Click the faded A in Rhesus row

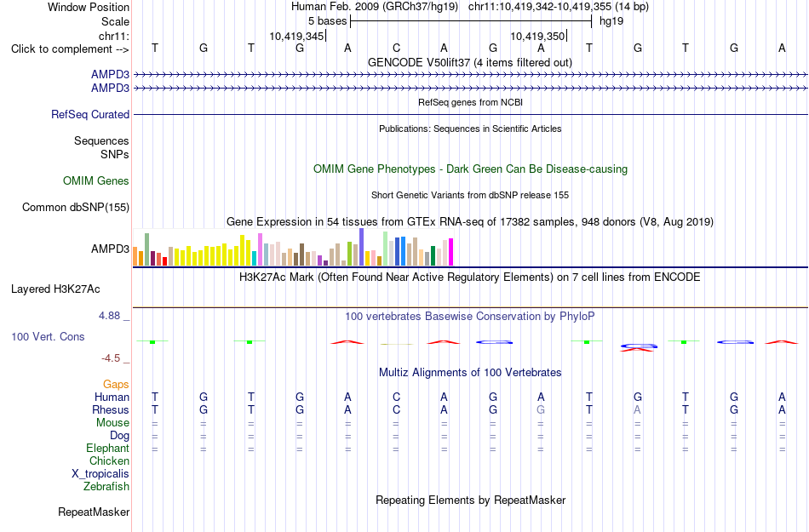(x=637, y=409)
